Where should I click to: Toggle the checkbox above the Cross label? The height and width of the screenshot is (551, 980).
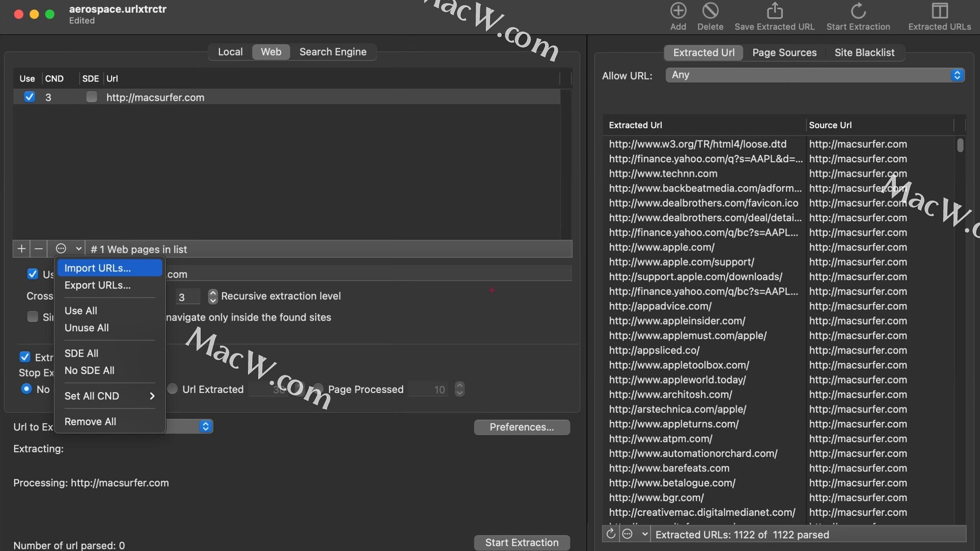[x=33, y=274]
